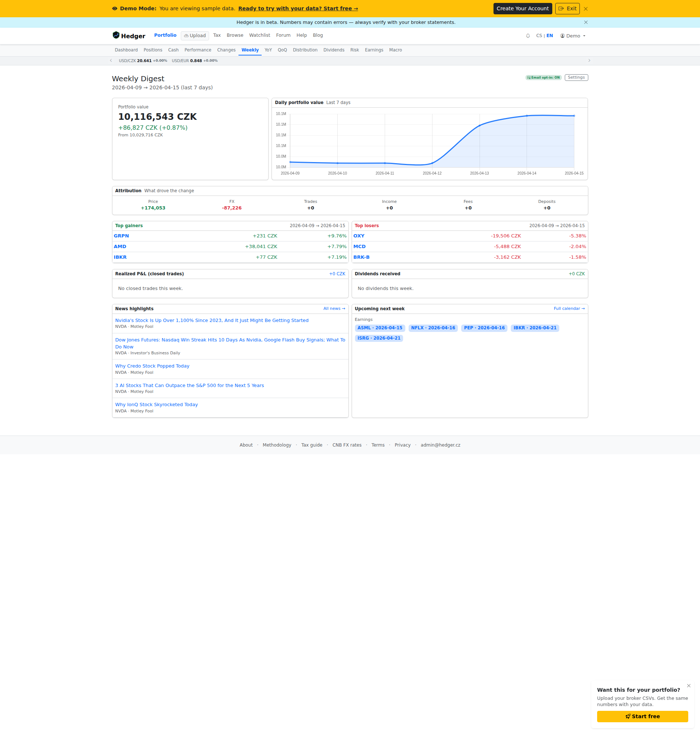
Task: Click the Hedger shield logo icon
Action: tap(116, 35)
